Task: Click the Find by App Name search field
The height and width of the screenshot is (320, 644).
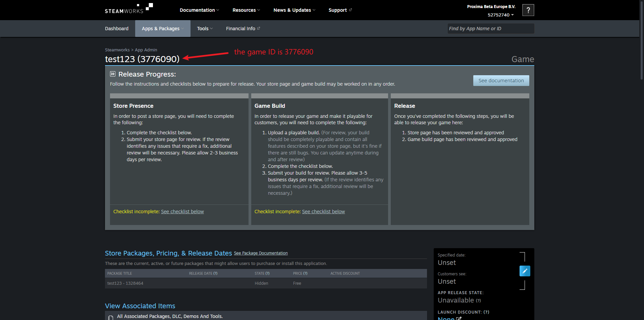Action: pyautogui.click(x=491, y=29)
